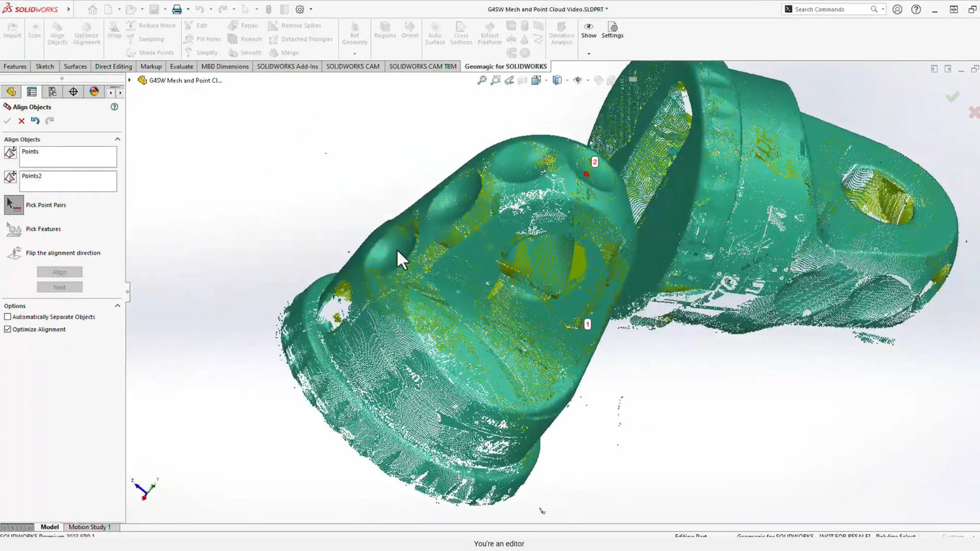Expand the G4SW Mesh feature tree
The height and width of the screenshot is (551, 980).
click(130, 80)
